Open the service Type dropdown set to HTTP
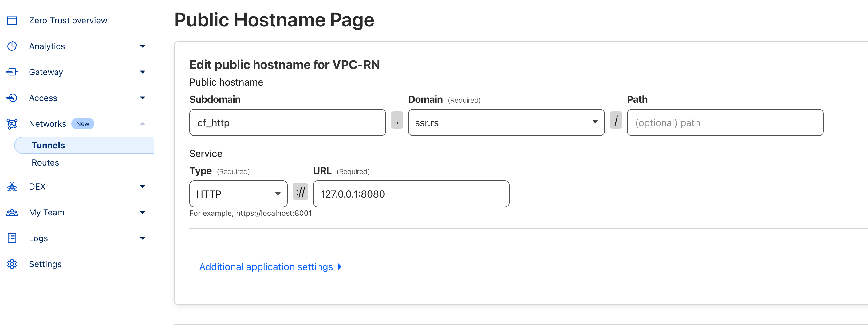Viewport: 868px width, 328px height. (238, 194)
